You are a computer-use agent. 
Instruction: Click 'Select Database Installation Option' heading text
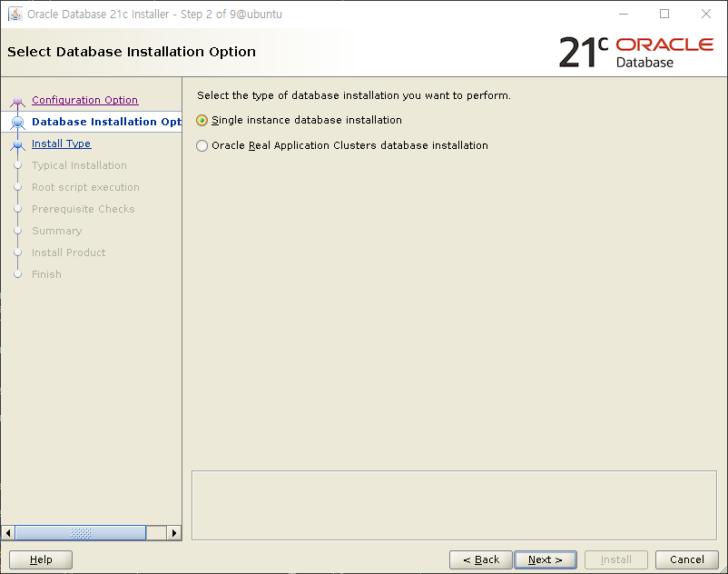click(x=132, y=52)
